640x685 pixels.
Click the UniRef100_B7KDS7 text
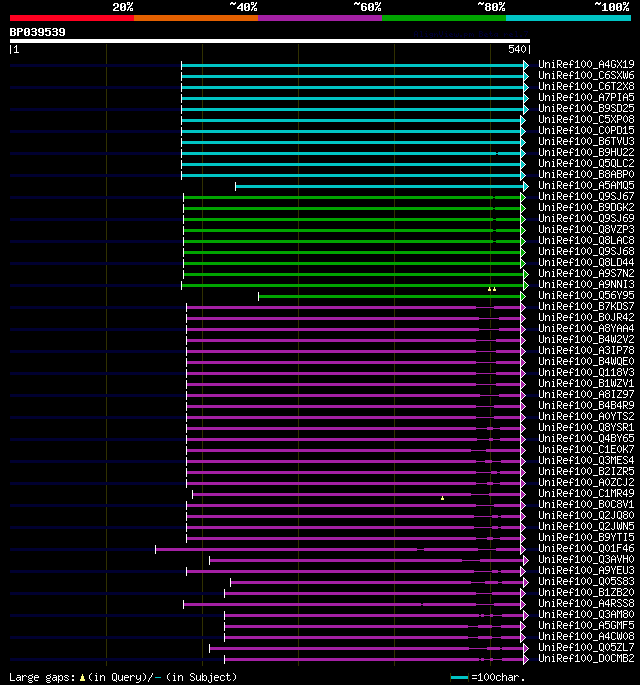click(x=586, y=306)
